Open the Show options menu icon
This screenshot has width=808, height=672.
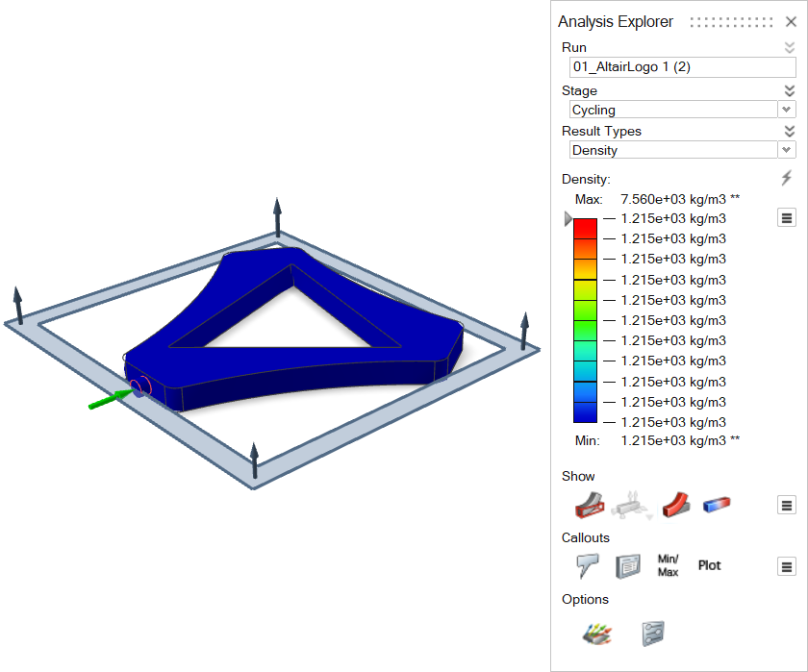click(787, 505)
